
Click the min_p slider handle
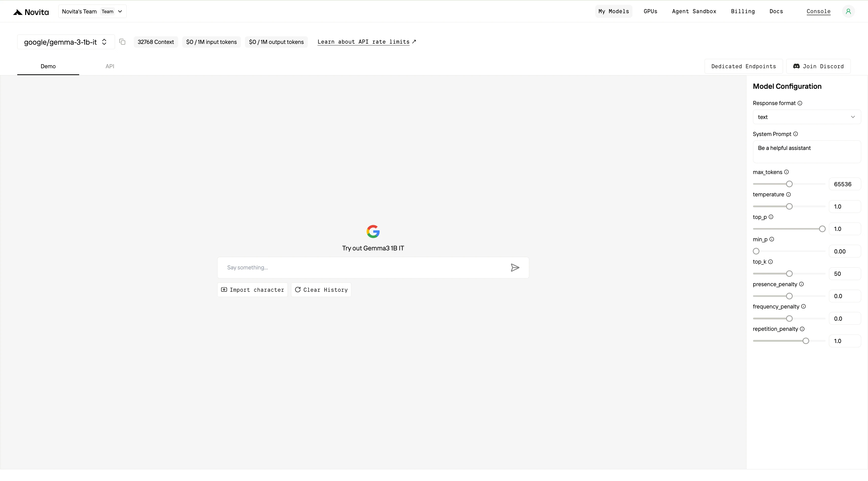pyautogui.click(x=756, y=251)
